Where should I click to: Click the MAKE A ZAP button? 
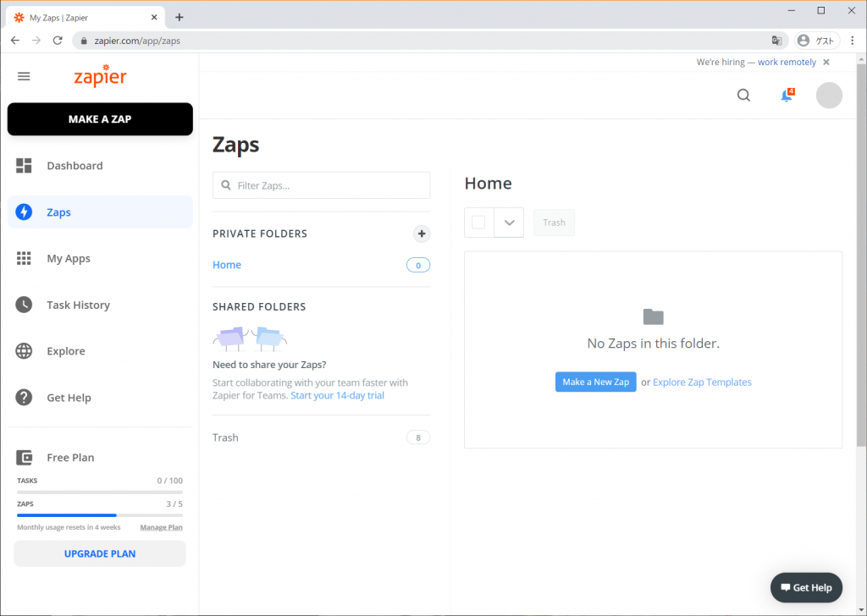[x=100, y=118]
